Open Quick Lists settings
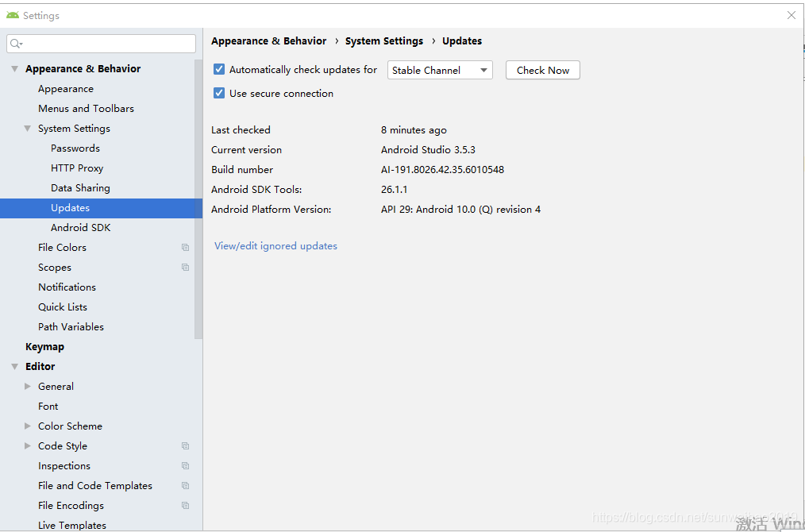 point(63,307)
